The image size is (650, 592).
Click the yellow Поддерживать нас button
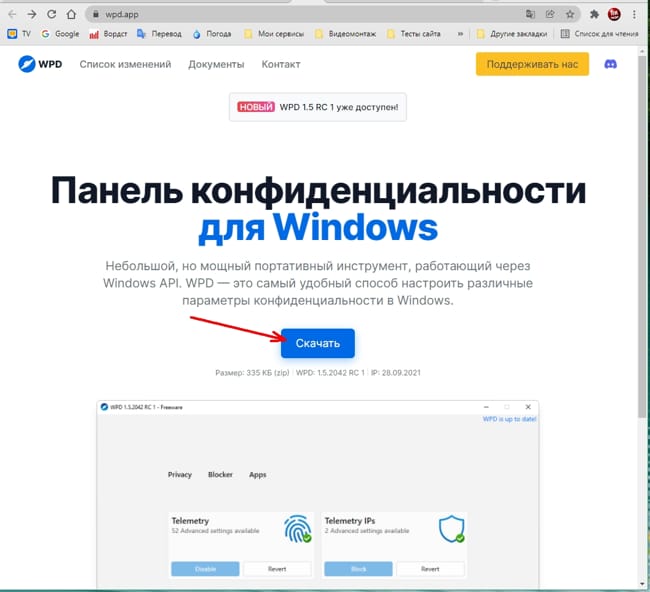(x=532, y=64)
